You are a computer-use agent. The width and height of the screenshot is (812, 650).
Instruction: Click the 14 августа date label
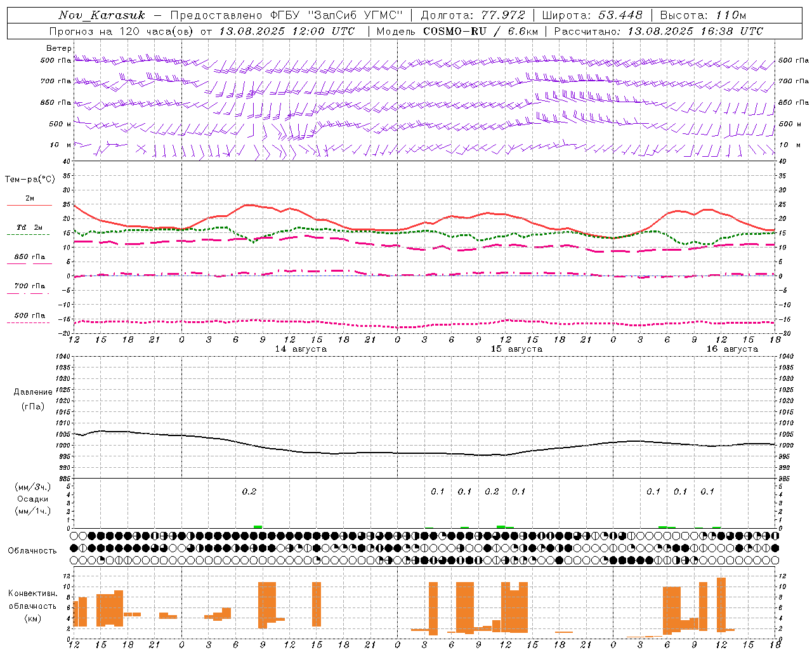click(301, 349)
